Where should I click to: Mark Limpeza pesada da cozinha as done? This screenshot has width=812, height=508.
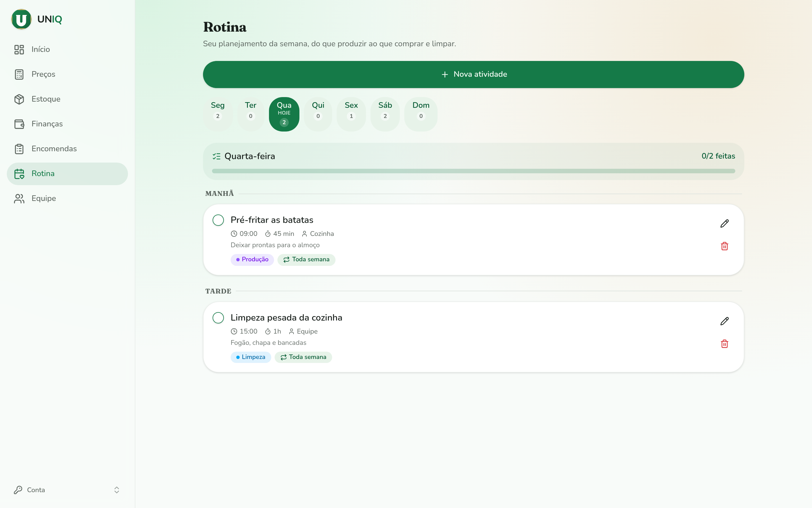click(218, 318)
